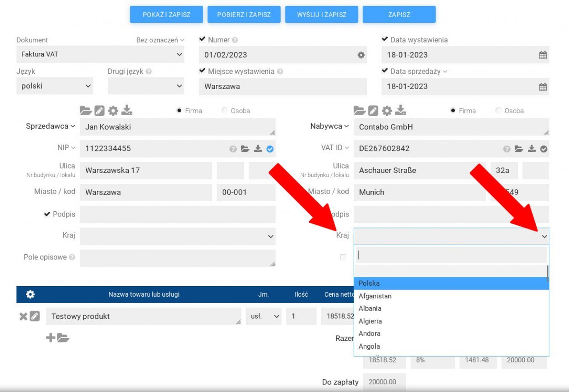Viewport: 569px width, 392px height.
Task: Select buyer Firma radio button
Action: 453,111
